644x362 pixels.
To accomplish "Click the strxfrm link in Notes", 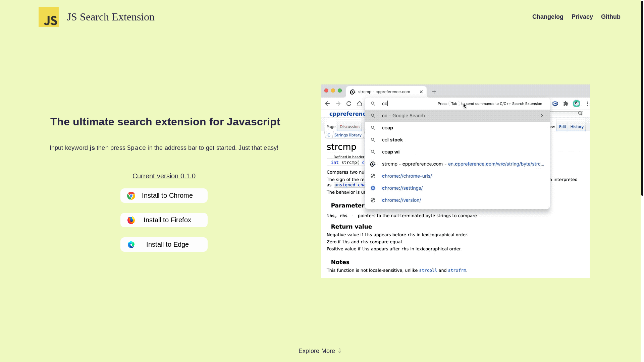I will coord(457,270).
